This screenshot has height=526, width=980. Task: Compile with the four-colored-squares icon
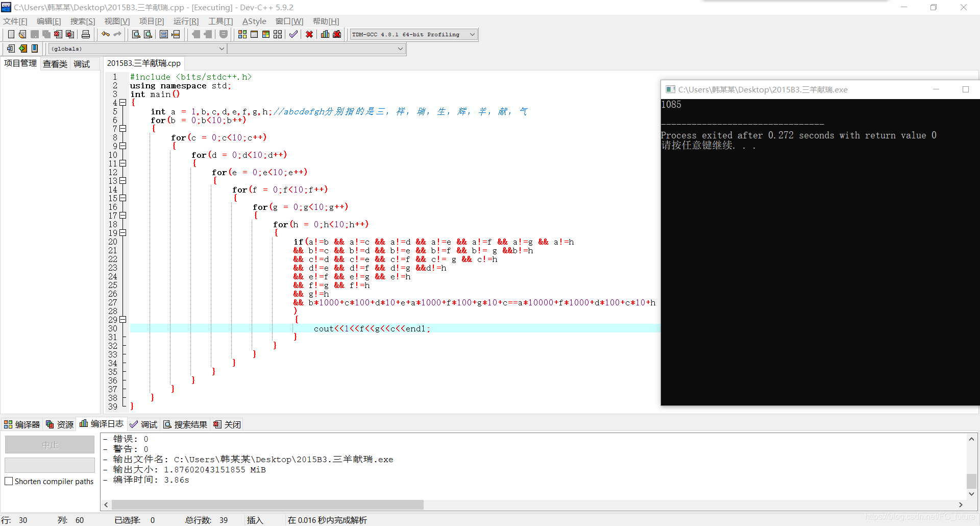[242, 34]
